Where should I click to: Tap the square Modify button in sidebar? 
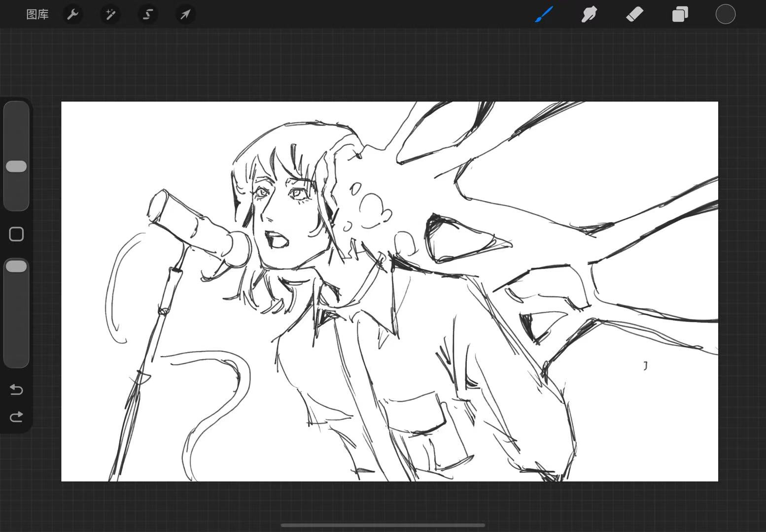point(16,234)
